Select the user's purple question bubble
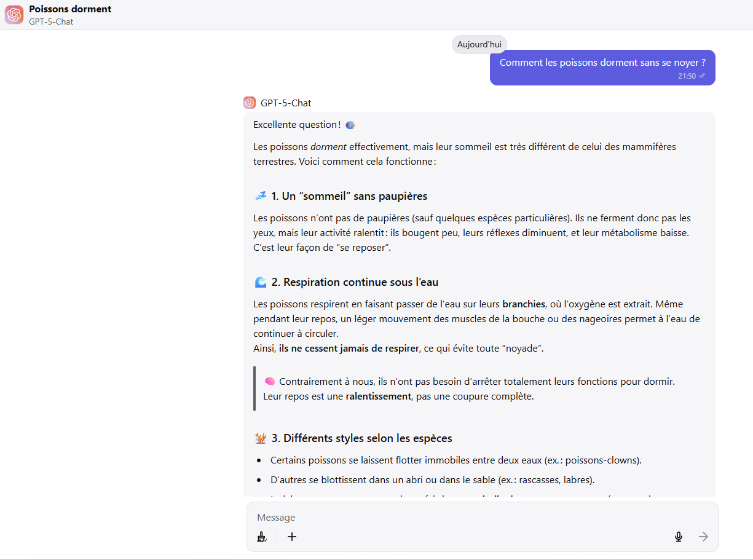 tap(602, 63)
